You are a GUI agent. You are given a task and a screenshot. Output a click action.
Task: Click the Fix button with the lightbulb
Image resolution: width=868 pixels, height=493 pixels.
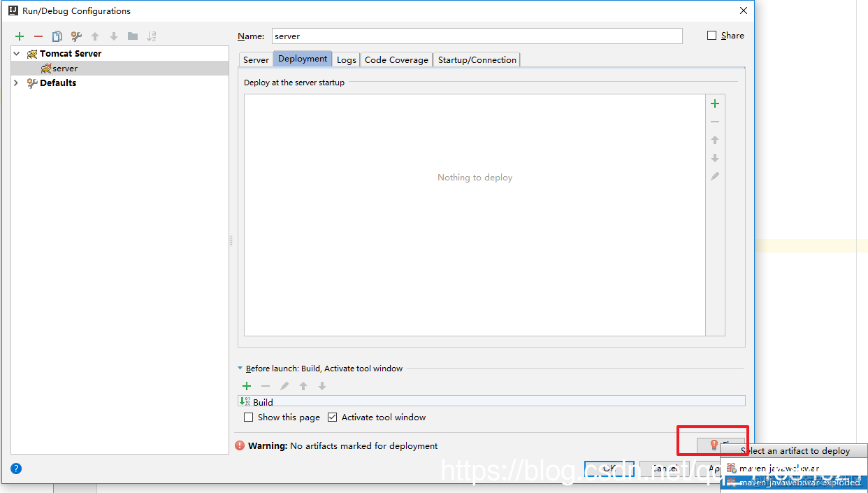[721, 445]
